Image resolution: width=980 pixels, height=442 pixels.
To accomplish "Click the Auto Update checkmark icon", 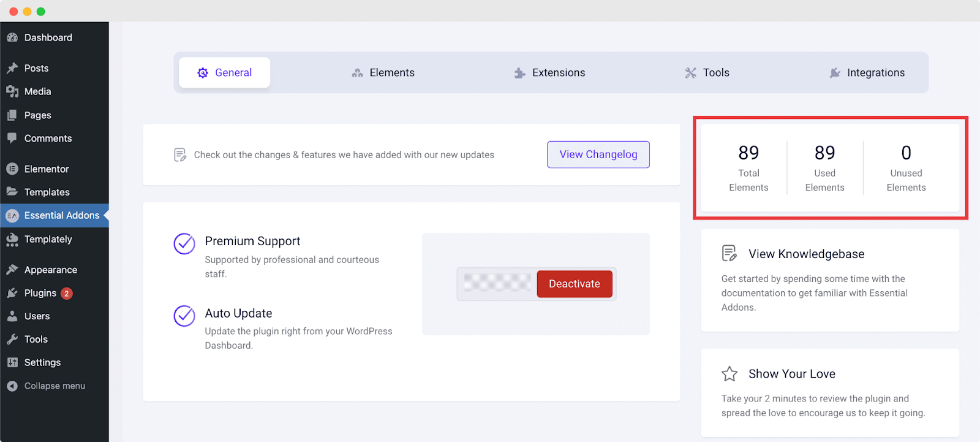I will tap(184, 316).
